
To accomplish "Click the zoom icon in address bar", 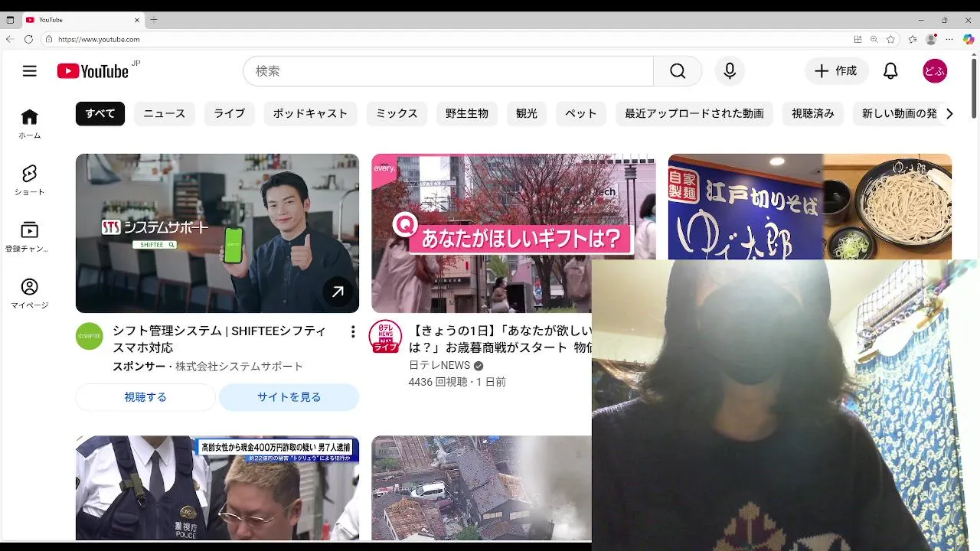I will click(x=874, y=39).
